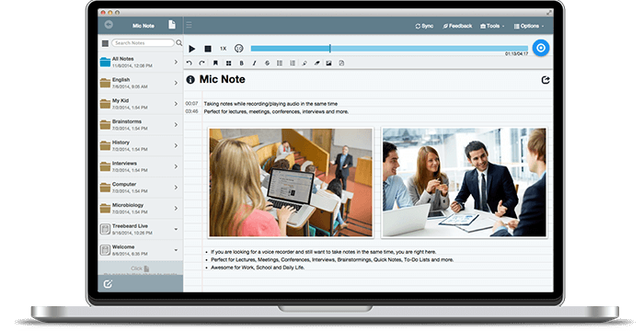This screenshot has width=644, height=331.
Task: Toggle italic formatting
Action: 254,63
